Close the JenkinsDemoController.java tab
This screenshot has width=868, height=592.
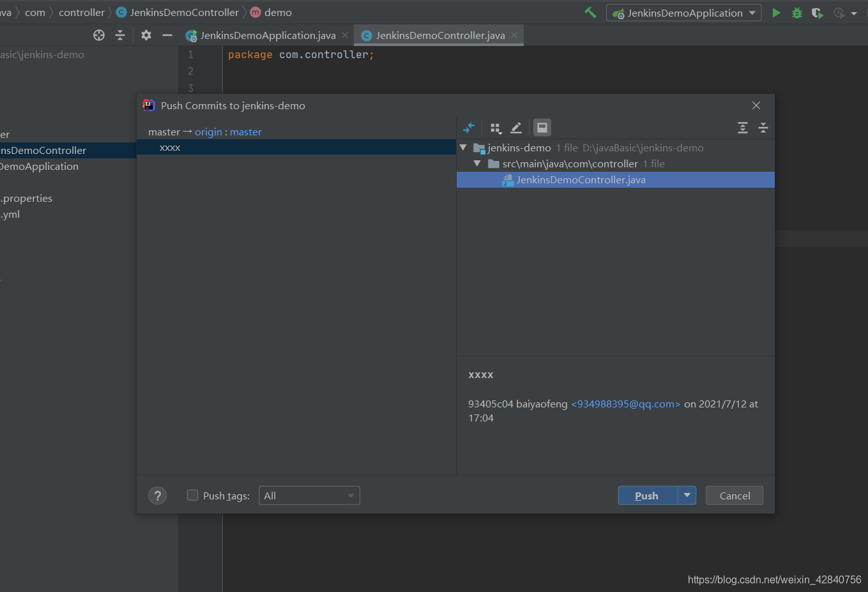pos(514,35)
